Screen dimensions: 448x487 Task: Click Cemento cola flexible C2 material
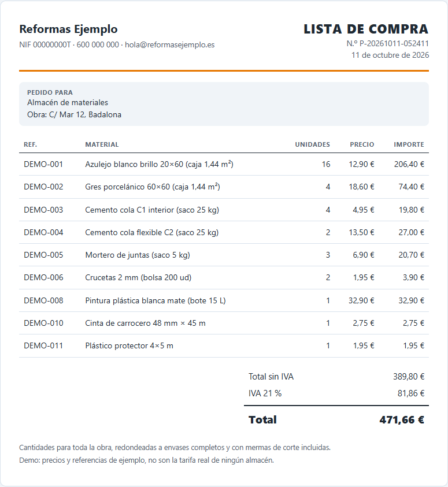[152, 233]
